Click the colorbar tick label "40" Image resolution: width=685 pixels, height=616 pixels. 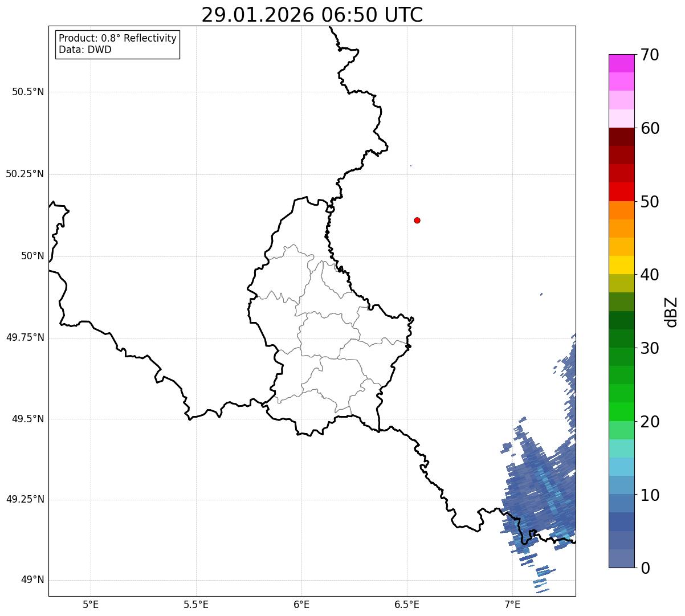click(650, 275)
